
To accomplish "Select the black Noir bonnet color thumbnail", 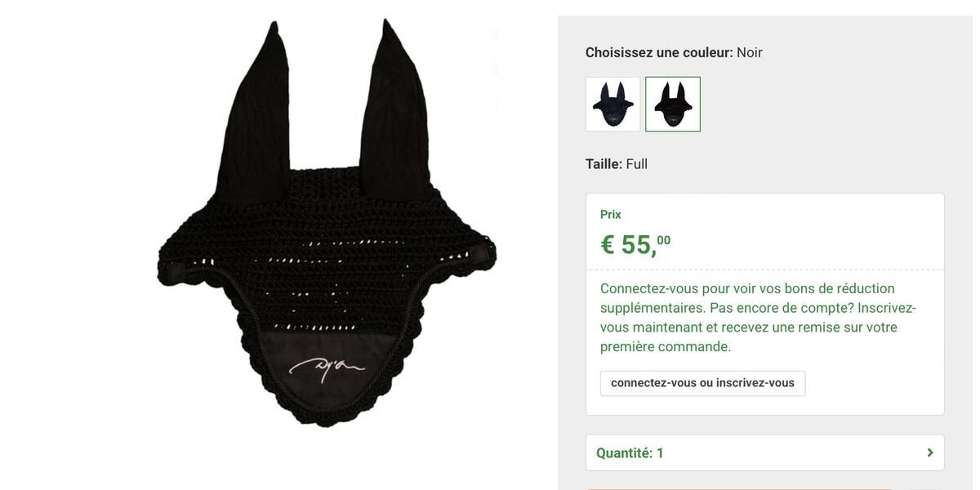I will coord(673,104).
